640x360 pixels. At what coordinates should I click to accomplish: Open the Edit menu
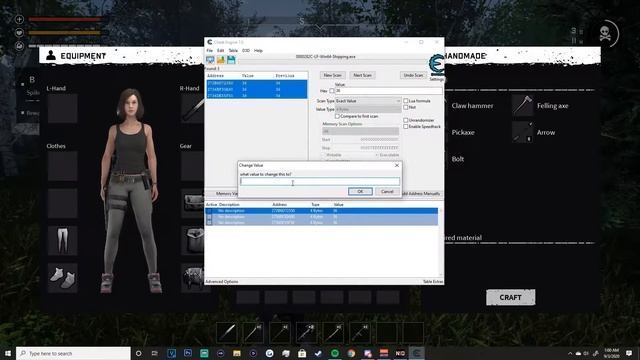pos(220,51)
